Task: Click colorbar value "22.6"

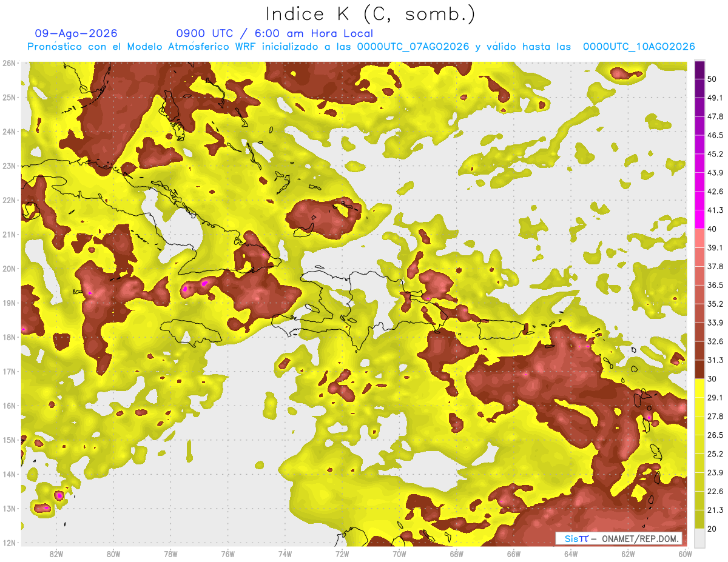Action: coord(715,491)
